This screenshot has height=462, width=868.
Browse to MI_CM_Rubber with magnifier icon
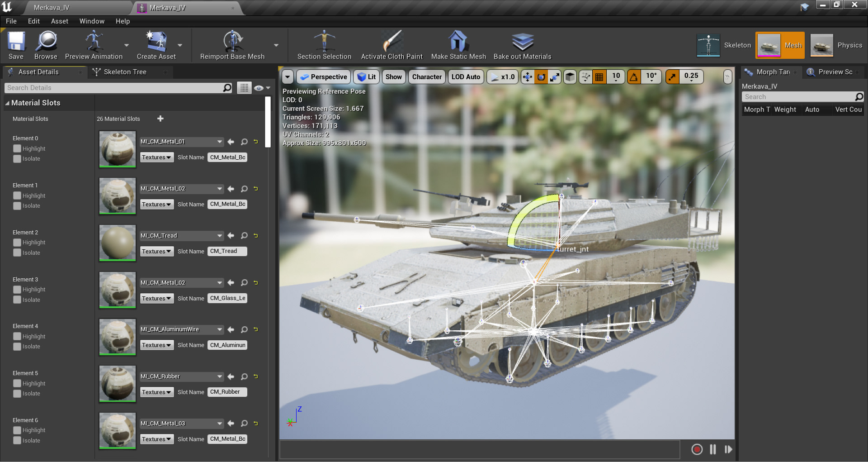click(244, 376)
